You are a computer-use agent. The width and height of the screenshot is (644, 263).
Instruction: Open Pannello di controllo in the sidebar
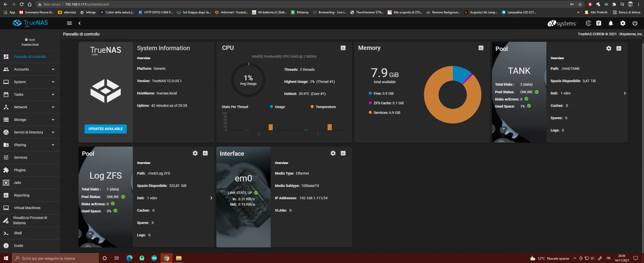click(30, 57)
